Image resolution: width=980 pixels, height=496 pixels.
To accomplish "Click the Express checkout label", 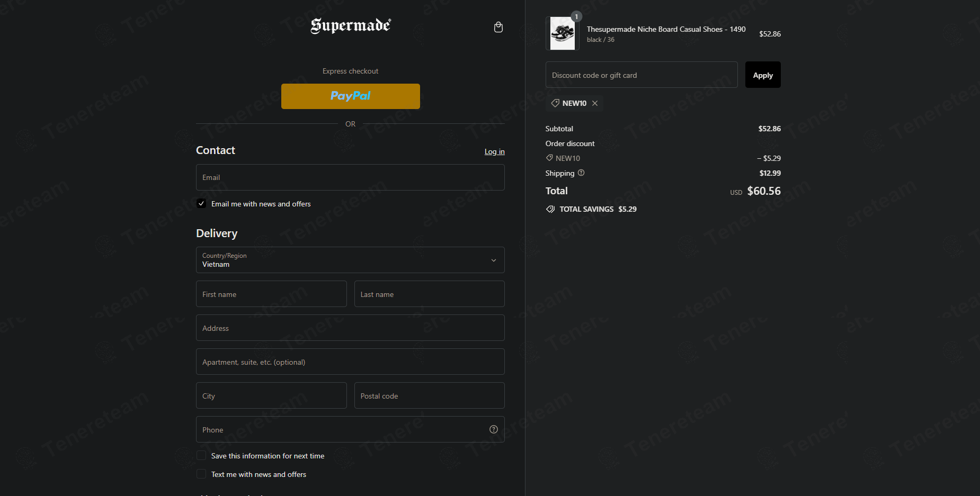I will pyautogui.click(x=350, y=71).
